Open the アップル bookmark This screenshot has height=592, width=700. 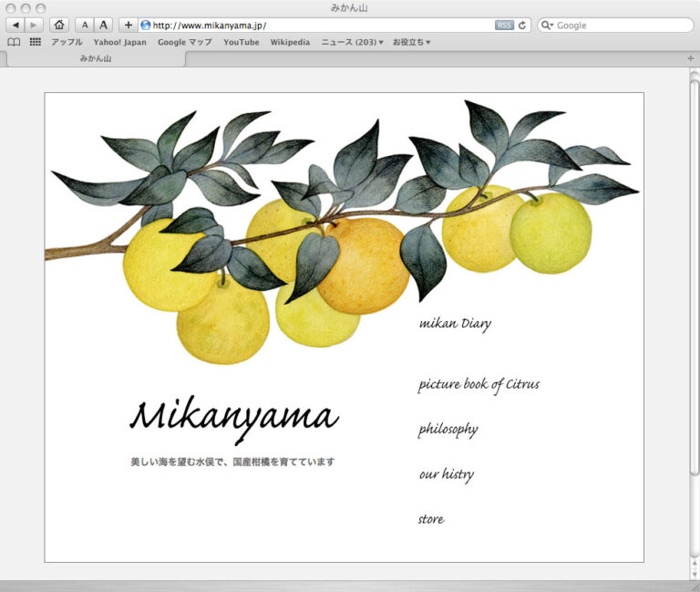[x=67, y=42]
